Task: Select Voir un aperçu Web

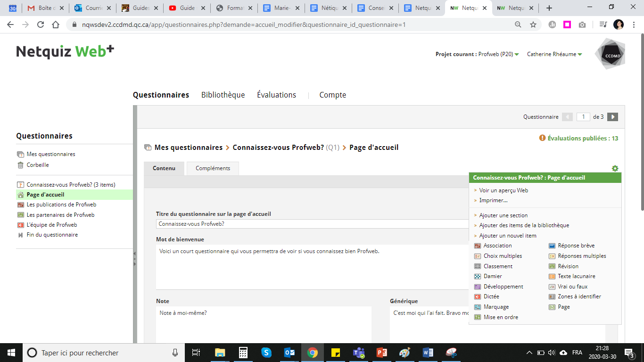Action: point(504,190)
